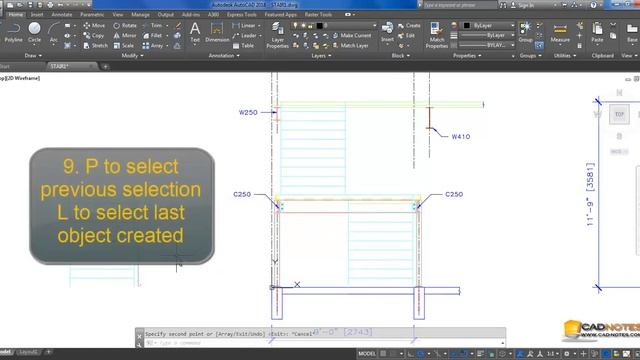This screenshot has width=640, height=360.
Task: Open Layer Properties manager
Action: point(278,35)
